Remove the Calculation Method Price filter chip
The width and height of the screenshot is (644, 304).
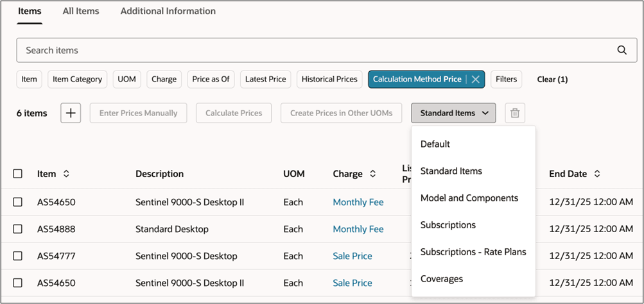point(475,79)
